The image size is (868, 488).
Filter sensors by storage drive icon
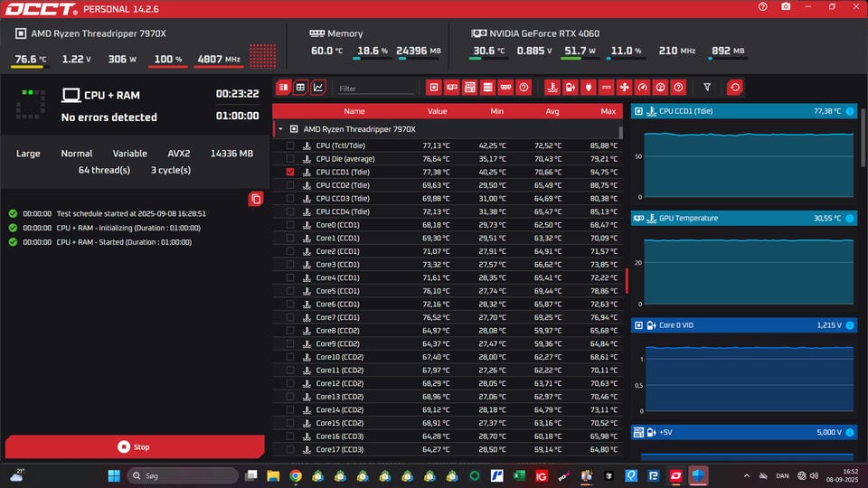[x=487, y=88]
